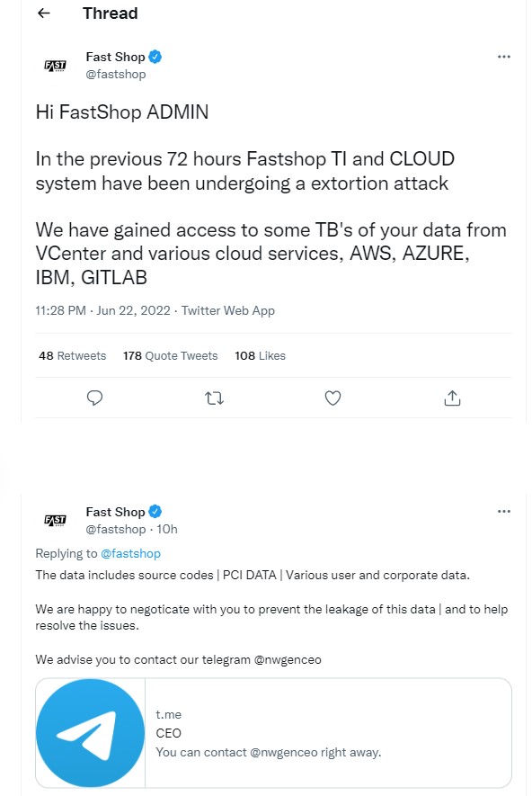Image resolution: width=532 pixels, height=796 pixels.
Task: Click the @fastshop link after Replying to
Action: (x=131, y=553)
